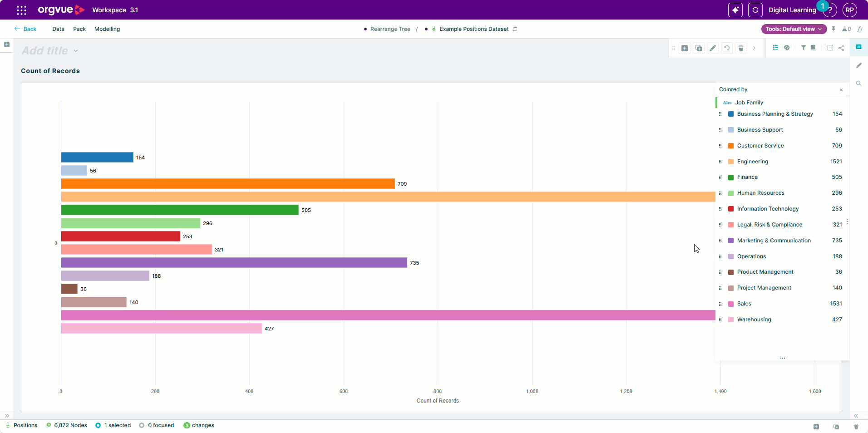Select the pencil edit tool in toolbar
Viewport: 868px width, 433px height.
(713, 48)
